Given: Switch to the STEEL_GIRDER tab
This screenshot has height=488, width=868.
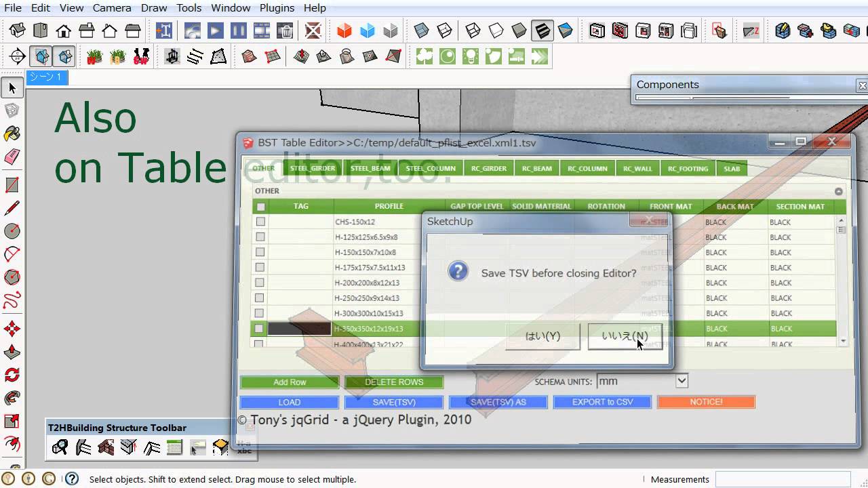Looking at the screenshot, I should point(313,168).
